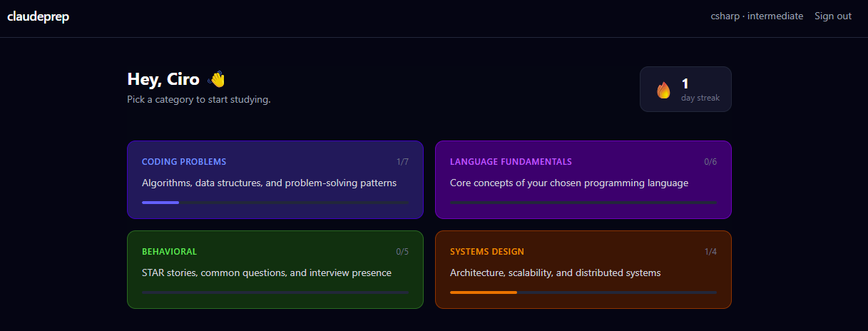Open the Coding Problems category card

[275, 179]
